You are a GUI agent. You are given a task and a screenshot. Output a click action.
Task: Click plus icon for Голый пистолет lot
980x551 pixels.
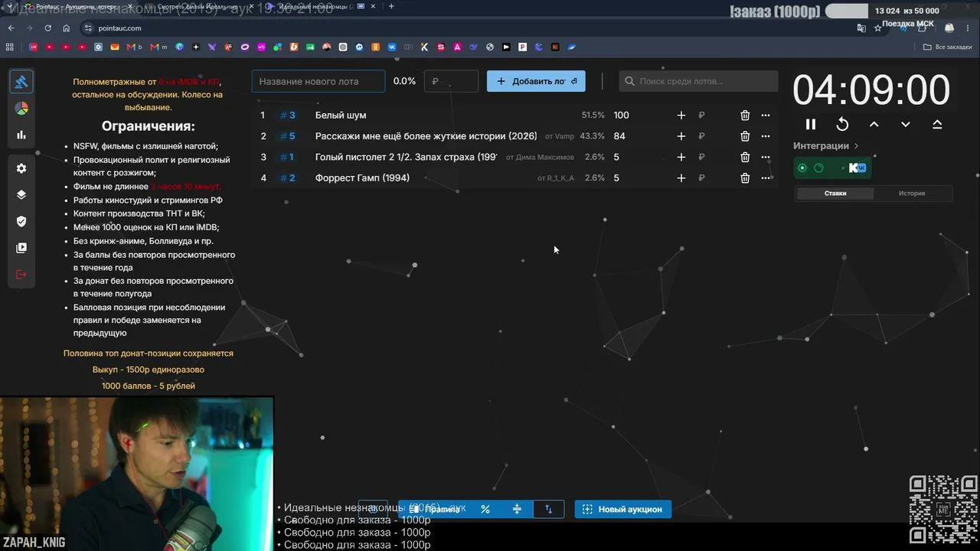[x=681, y=157]
